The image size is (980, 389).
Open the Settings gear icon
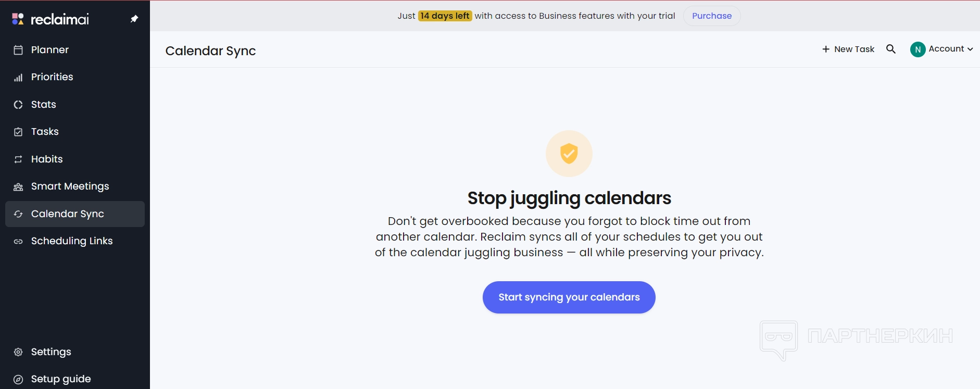click(x=18, y=352)
